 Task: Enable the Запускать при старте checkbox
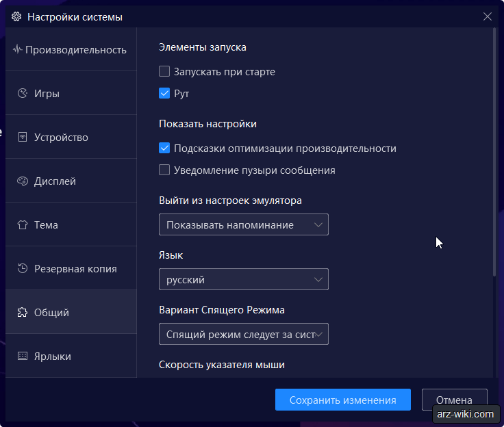tap(164, 71)
